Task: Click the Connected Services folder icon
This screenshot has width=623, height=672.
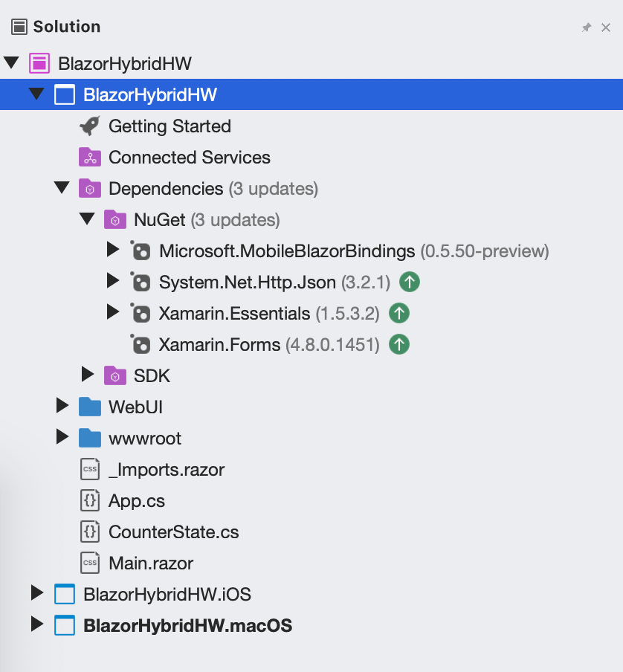Action: pyautogui.click(x=90, y=158)
